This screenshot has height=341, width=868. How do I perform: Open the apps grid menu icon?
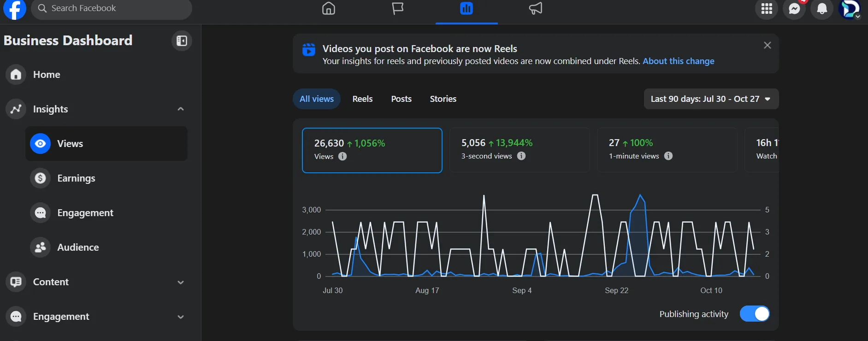pos(767,9)
